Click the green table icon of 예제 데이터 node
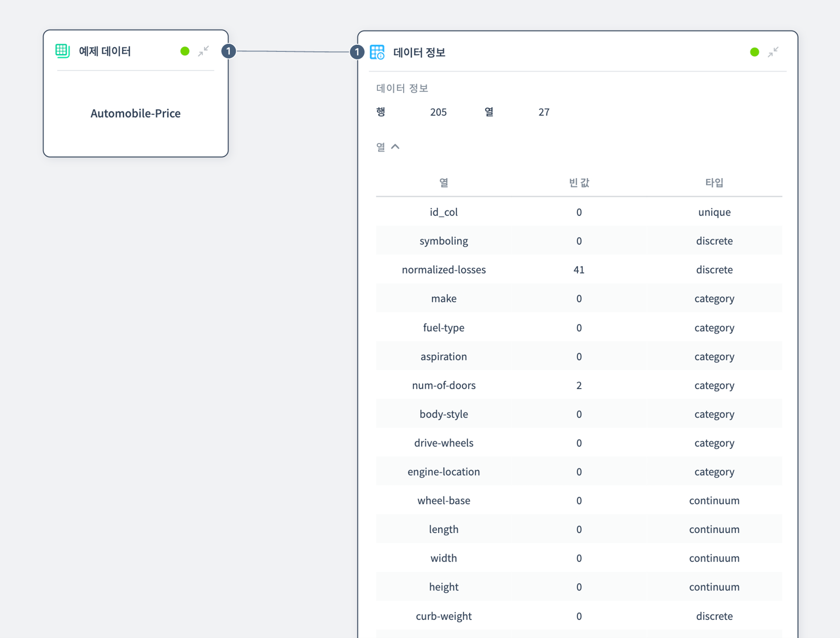The width and height of the screenshot is (840, 638). coord(62,51)
